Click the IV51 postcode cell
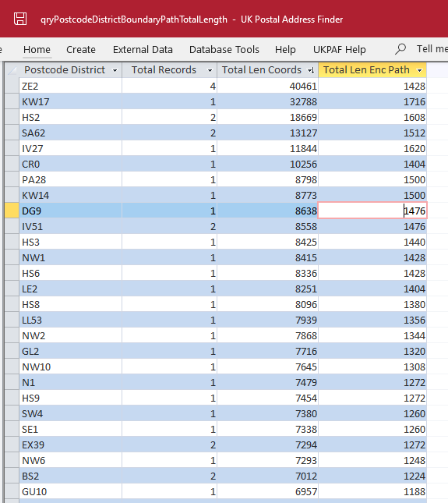The width and height of the screenshot is (448, 503). click(x=70, y=226)
